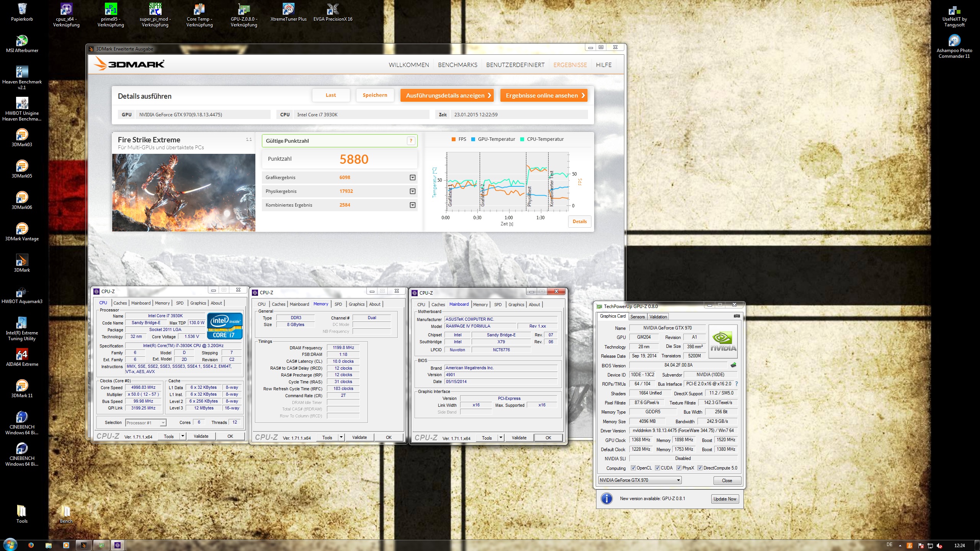Click the Last button in 3DMark

click(331, 95)
